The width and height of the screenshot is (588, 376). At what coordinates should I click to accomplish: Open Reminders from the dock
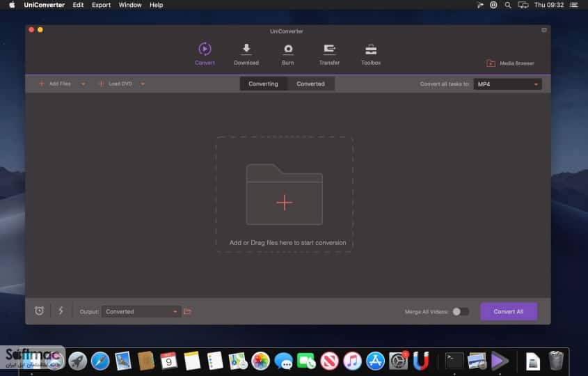point(215,361)
